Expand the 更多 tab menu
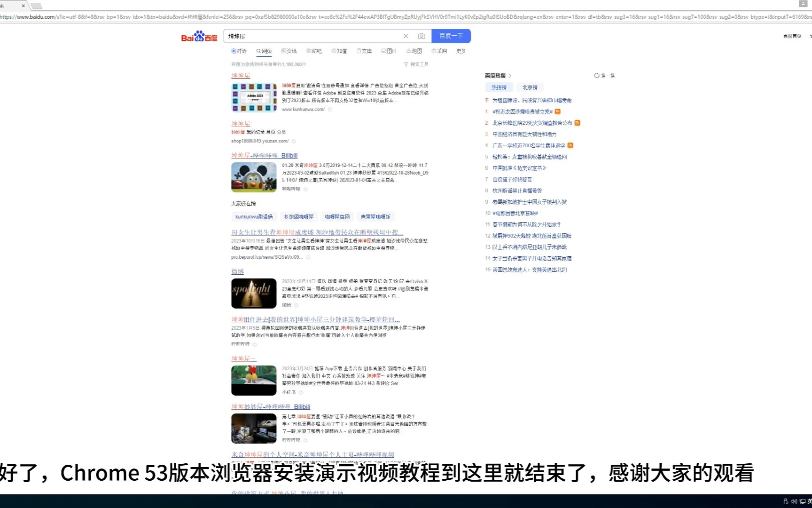 coord(461,51)
